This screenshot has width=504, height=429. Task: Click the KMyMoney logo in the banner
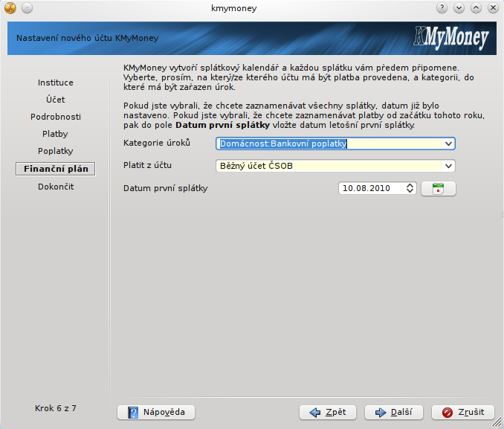451,38
